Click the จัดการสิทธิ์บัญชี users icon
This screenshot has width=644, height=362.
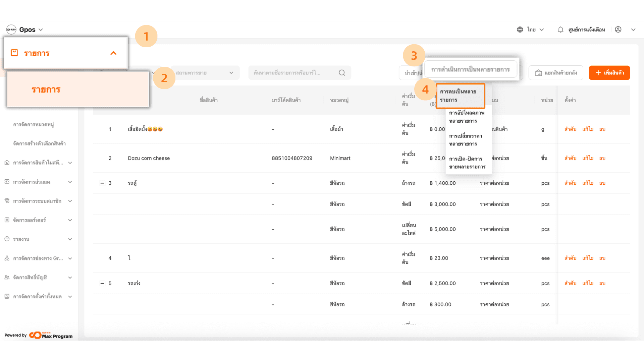point(7,277)
